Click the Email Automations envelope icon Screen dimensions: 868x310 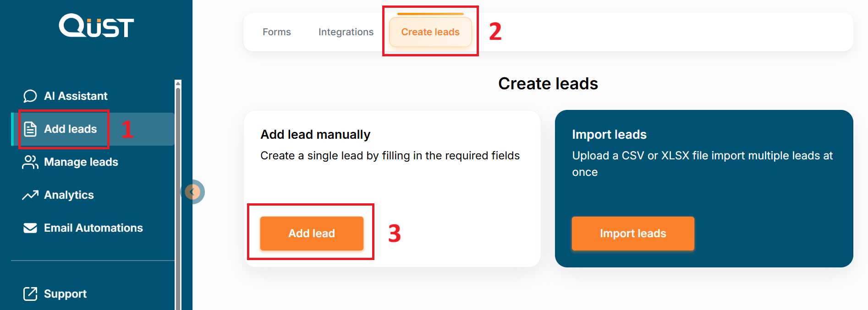point(30,228)
